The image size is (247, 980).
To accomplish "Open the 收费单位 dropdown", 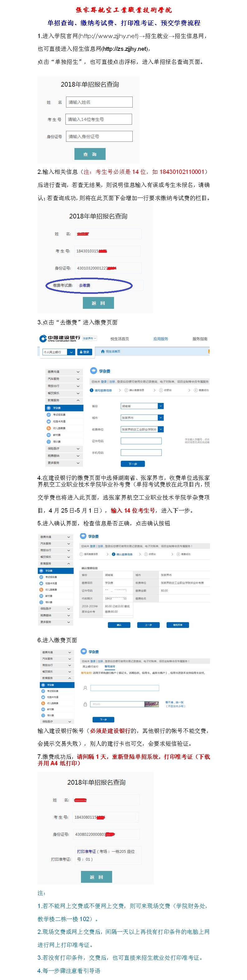I will (161, 429).
